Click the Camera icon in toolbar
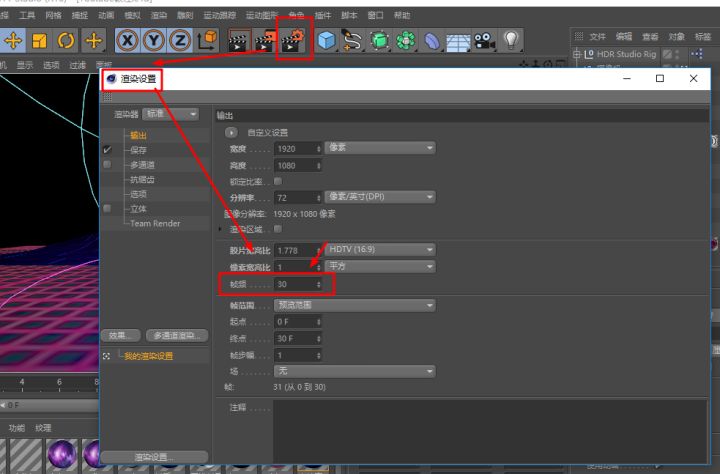Screen dimensions: 720x474 pos(484,41)
